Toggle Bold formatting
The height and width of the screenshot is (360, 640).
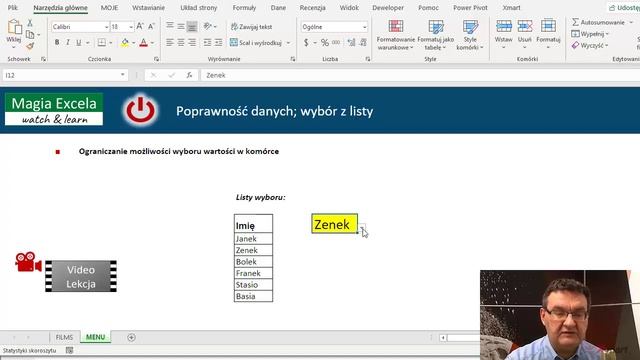point(57,42)
